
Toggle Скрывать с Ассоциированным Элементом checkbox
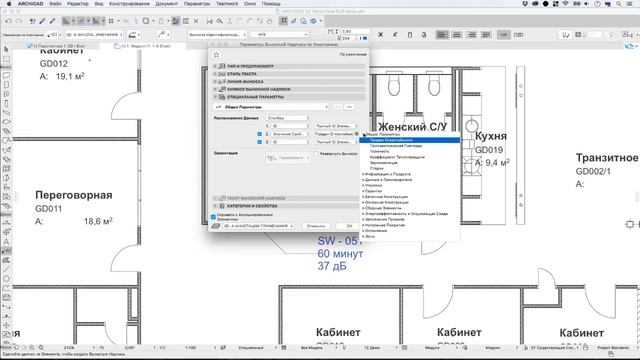[x=213, y=217]
